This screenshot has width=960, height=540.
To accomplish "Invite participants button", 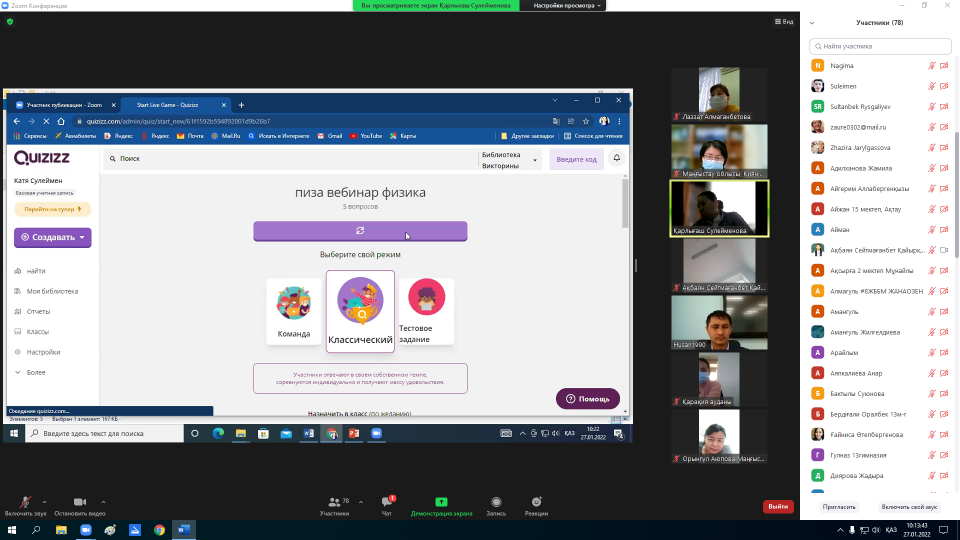I will point(839,507).
